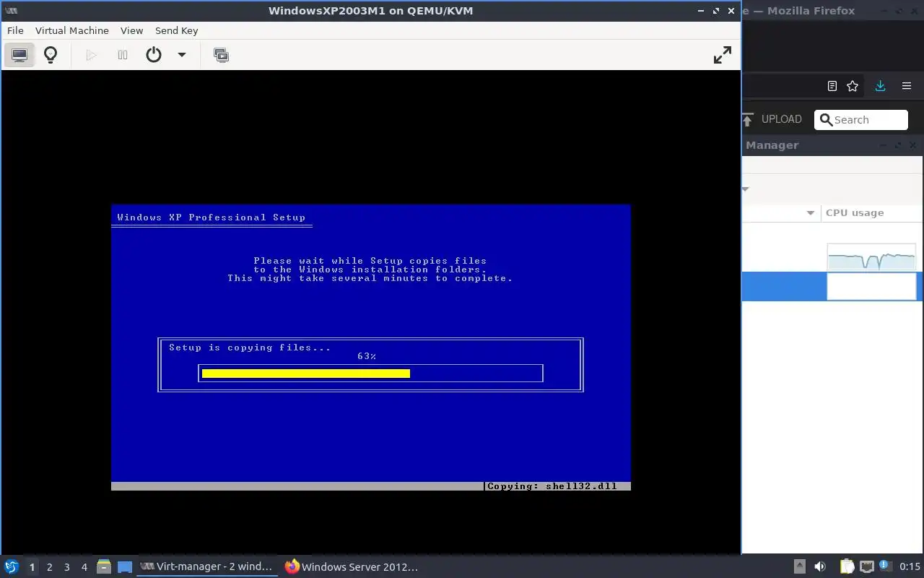Click the CPU usage column header
The width and height of the screenshot is (924, 578).
click(855, 213)
